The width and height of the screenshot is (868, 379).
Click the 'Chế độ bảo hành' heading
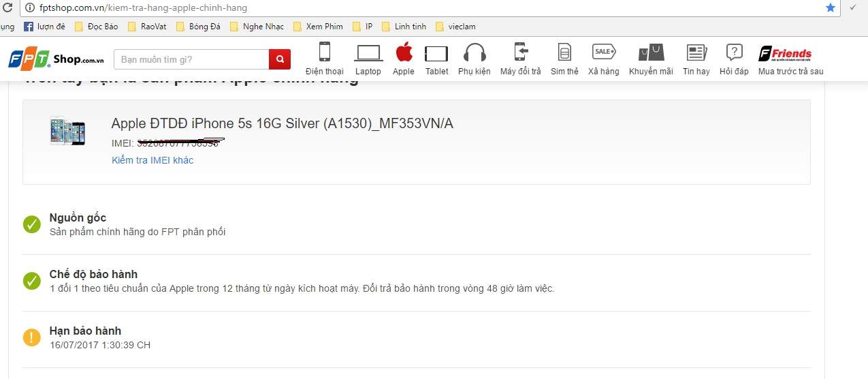pyautogui.click(x=94, y=275)
